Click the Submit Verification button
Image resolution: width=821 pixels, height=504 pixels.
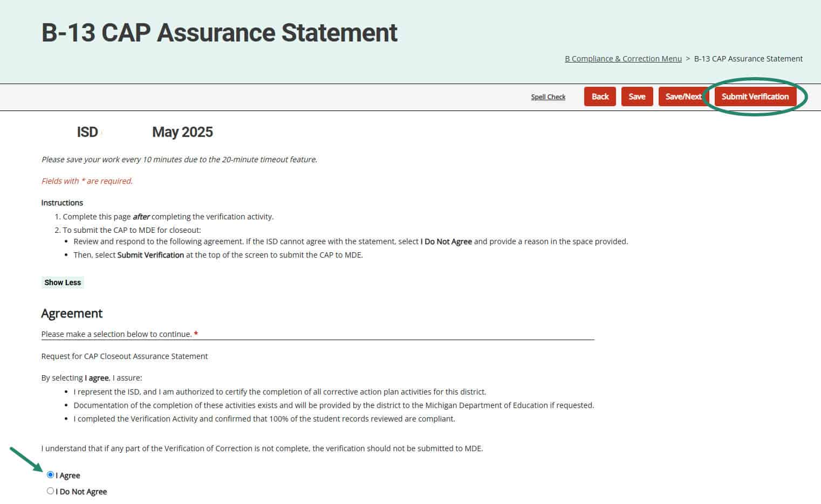[x=755, y=96]
